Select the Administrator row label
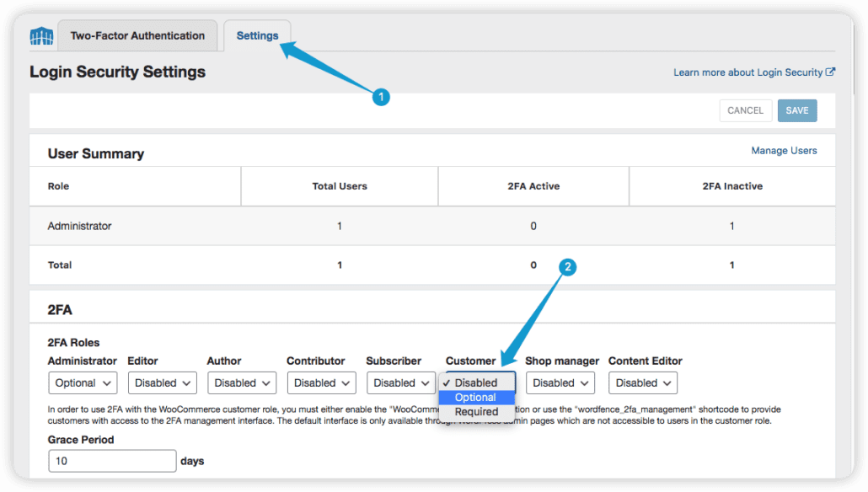Screen dimensions: 868x492 pos(80,226)
